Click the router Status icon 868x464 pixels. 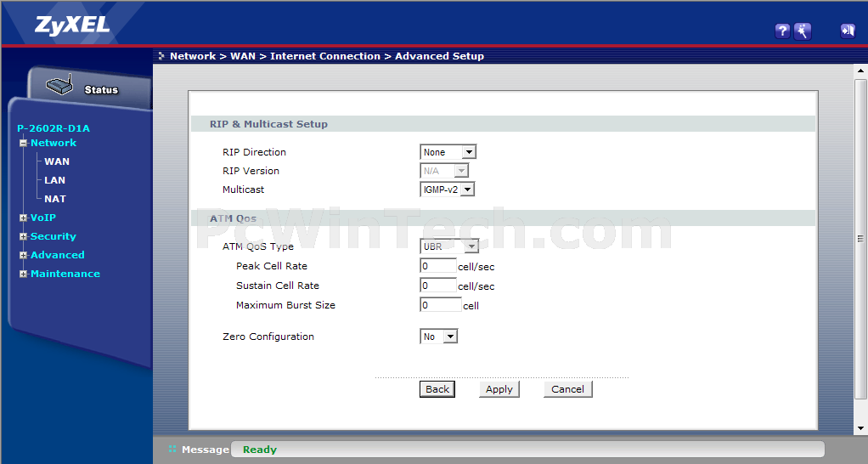[x=59, y=85]
